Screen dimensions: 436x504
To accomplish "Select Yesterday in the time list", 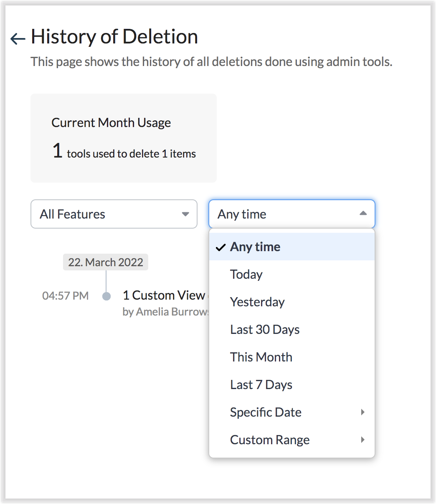I will tap(257, 302).
